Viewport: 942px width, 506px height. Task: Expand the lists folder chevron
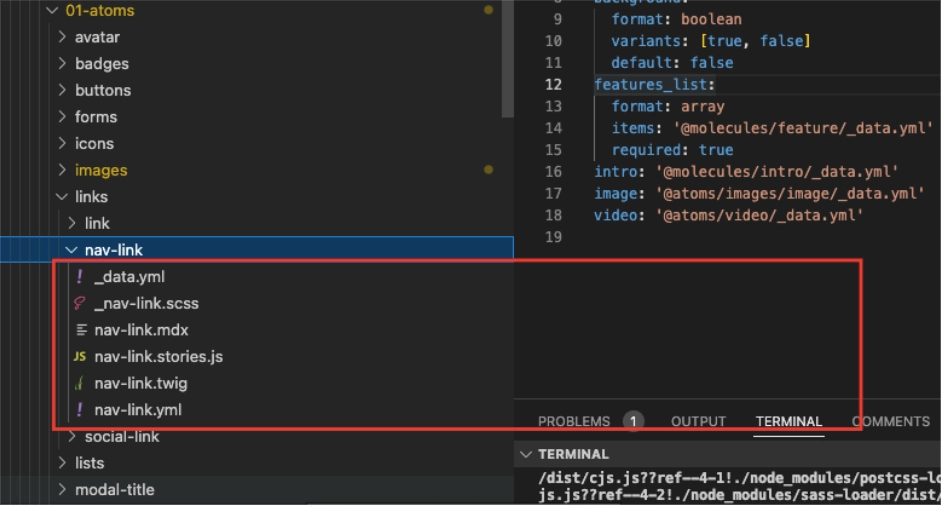tap(62, 463)
